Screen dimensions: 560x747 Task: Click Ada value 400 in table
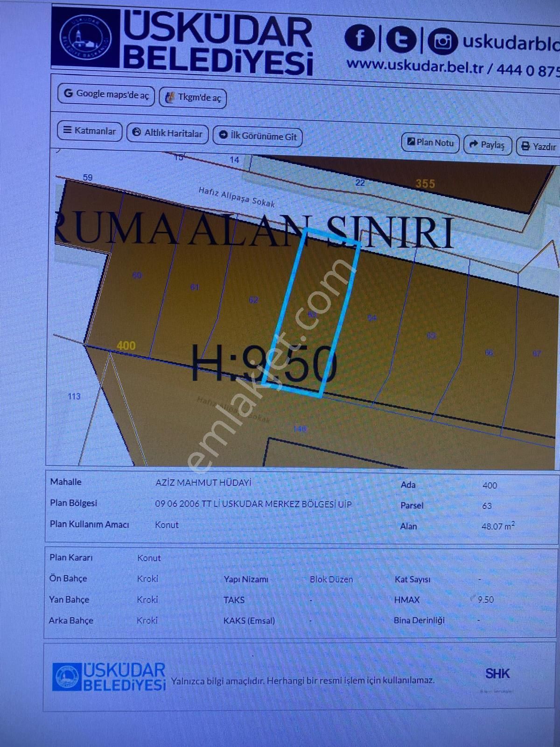[x=490, y=485]
